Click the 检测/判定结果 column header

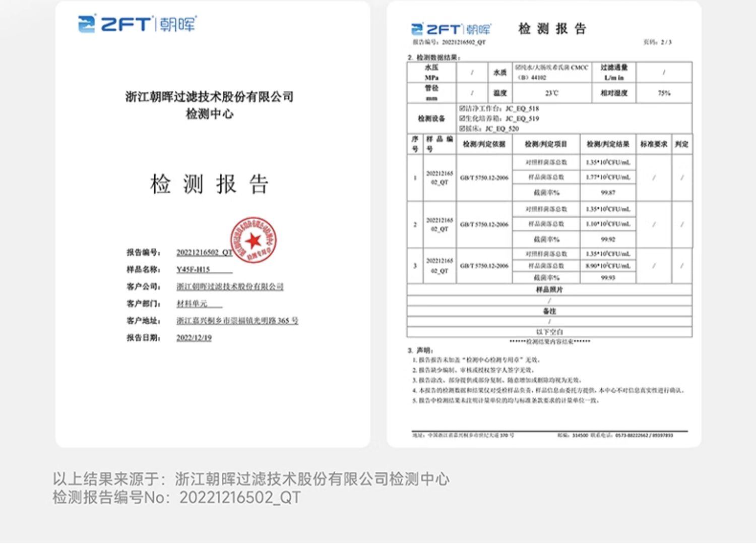608,144
